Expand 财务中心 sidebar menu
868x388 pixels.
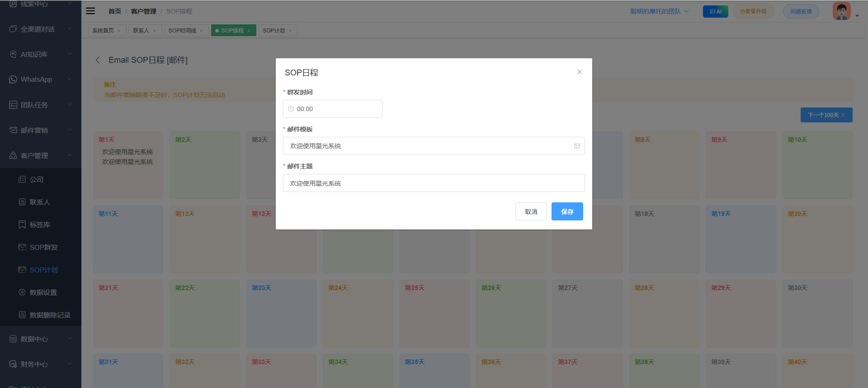pos(41,364)
